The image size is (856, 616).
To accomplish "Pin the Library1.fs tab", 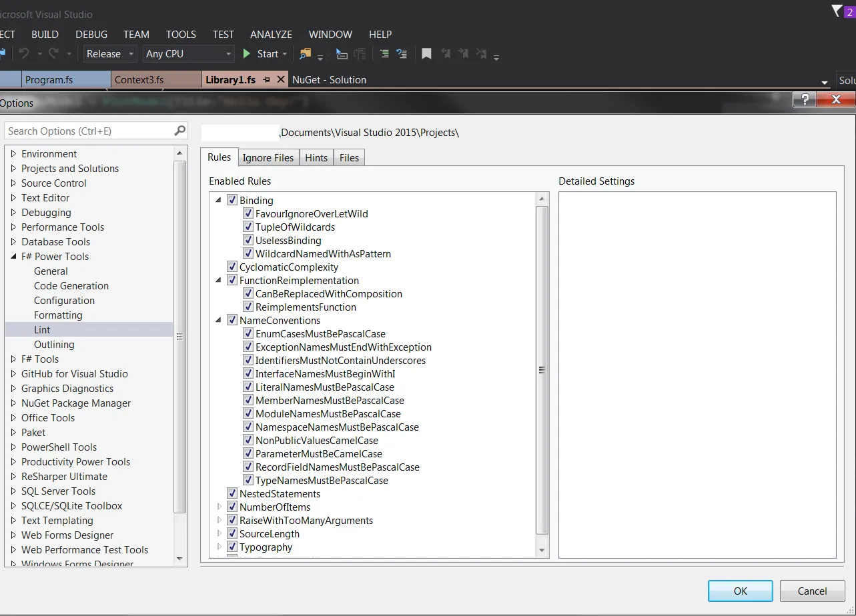I will (x=266, y=79).
